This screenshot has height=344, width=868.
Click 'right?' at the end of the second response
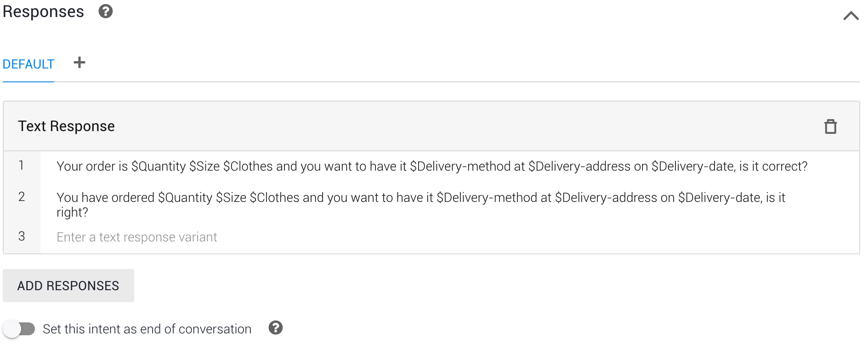[72, 212]
